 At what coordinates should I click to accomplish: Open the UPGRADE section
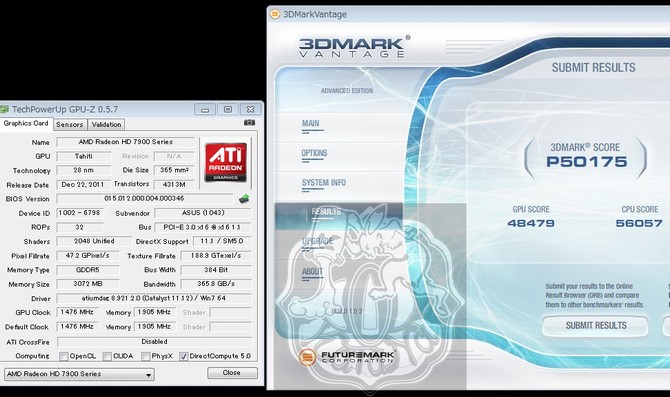(x=317, y=241)
